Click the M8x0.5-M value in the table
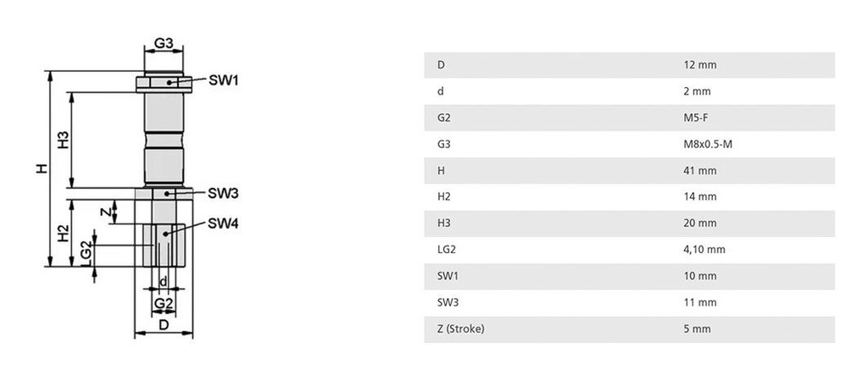Viewport: 868px width, 381px height. (x=707, y=144)
